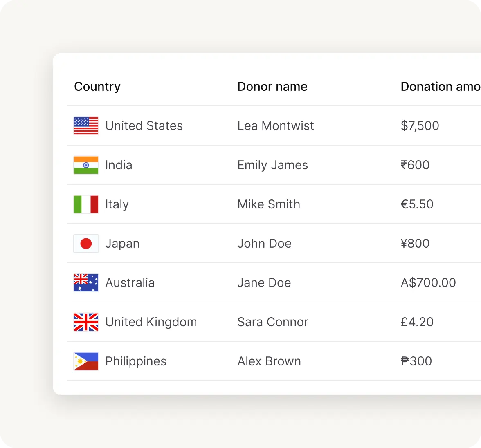Click the A$700.00 donation value
The width and height of the screenshot is (481, 448).
pos(428,283)
